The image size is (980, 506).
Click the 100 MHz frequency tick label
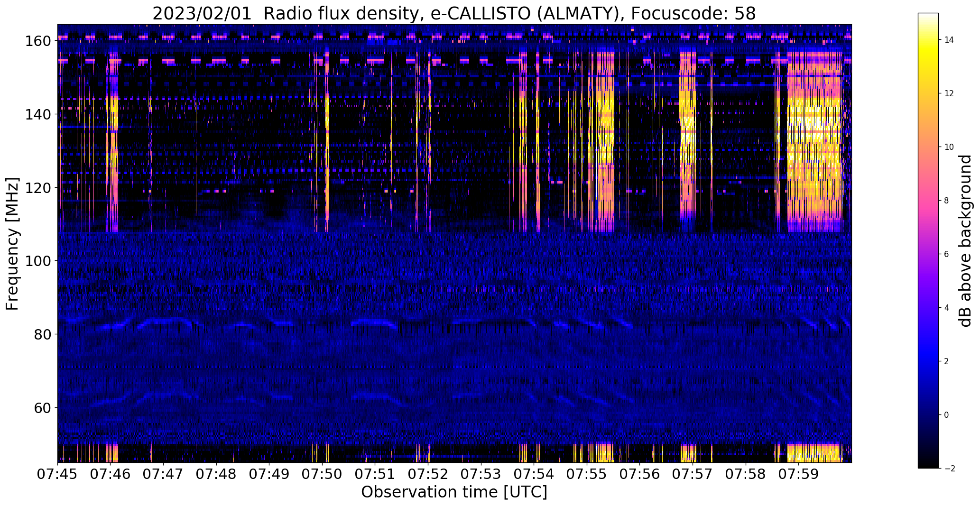pos(37,261)
